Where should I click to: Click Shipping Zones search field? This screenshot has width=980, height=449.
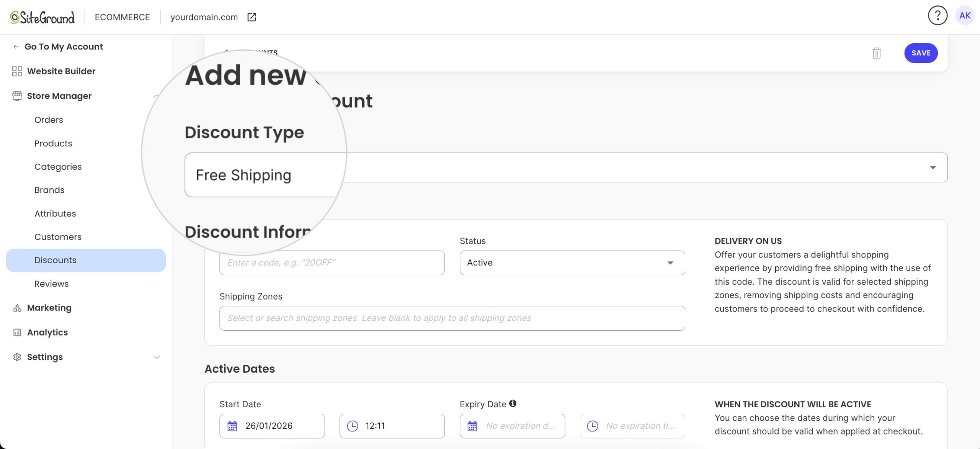point(452,318)
